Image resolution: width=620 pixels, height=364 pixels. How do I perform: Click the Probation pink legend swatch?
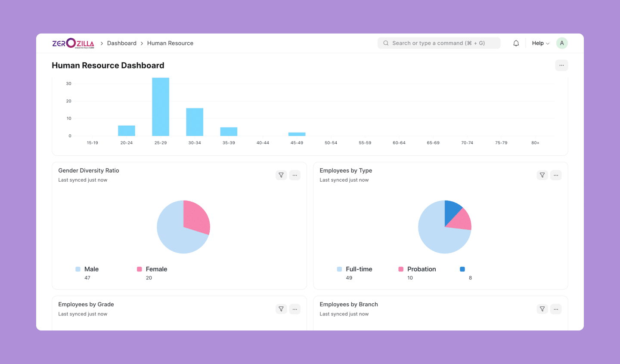[x=401, y=269]
